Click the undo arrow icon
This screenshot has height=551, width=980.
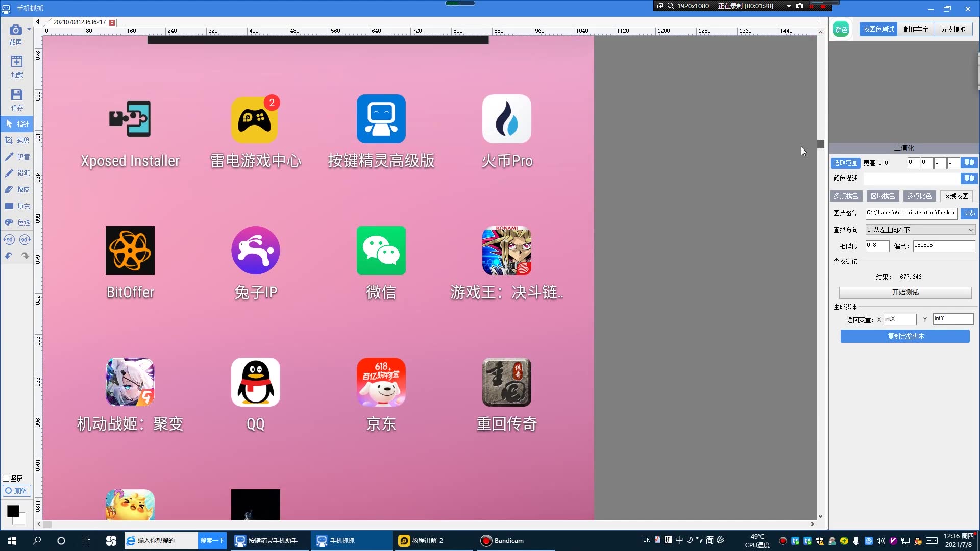9,256
